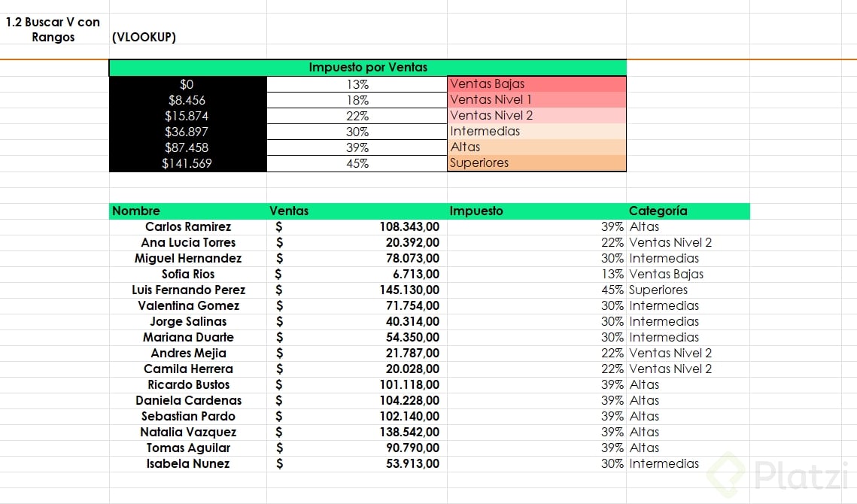Click the 18% rate cell in tax table
The image size is (857, 504).
357,100
